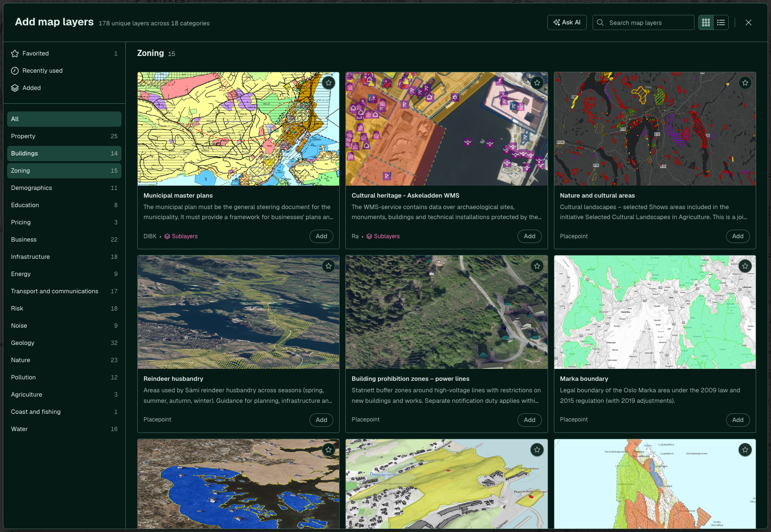Favorite the Building prohibition zones layer

[537, 266]
